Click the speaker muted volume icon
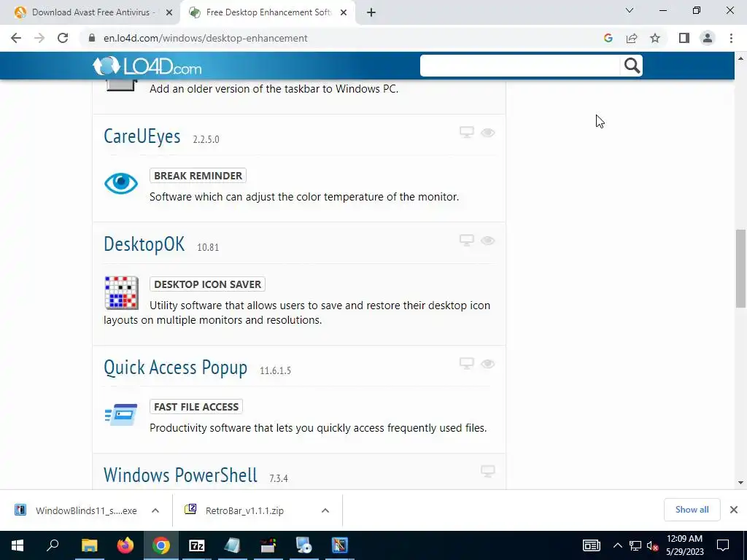 [x=652, y=545]
